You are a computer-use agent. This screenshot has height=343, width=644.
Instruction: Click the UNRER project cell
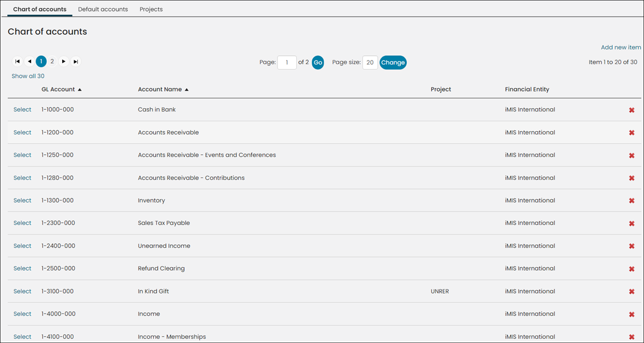pyautogui.click(x=440, y=292)
